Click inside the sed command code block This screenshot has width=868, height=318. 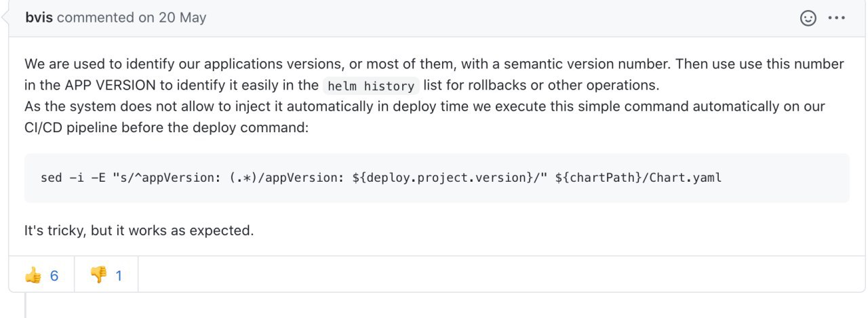click(437, 178)
